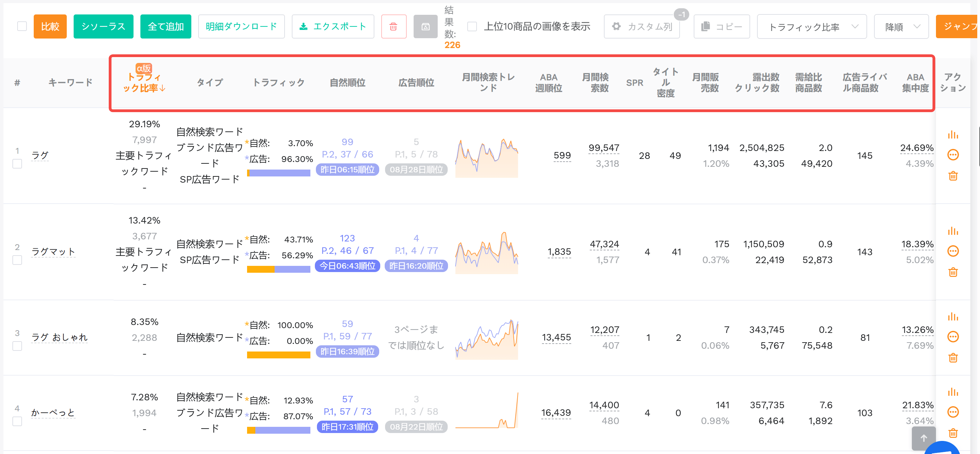This screenshot has height=454, width=980.
Task: Open more options icon for かーぺっと row
Action: [952, 412]
